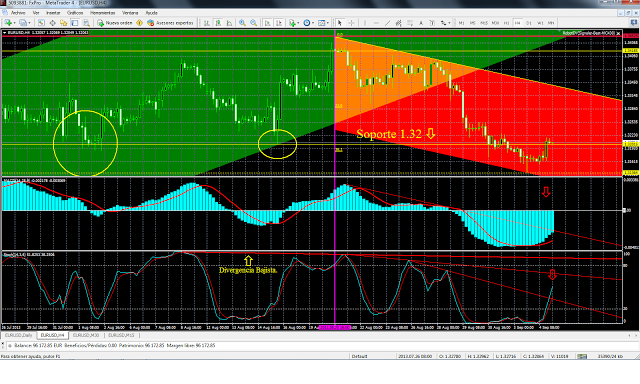The height and width of the screenshot is (384, 640).
Task: Switch to M5 timeframe
Action: (x=473, y=23)
